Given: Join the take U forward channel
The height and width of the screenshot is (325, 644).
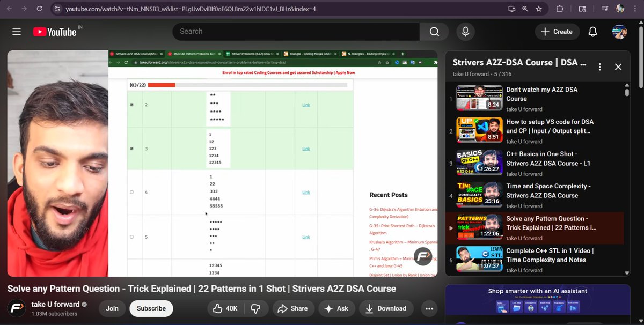Looking at the screenshot, I should click(112, 308).
